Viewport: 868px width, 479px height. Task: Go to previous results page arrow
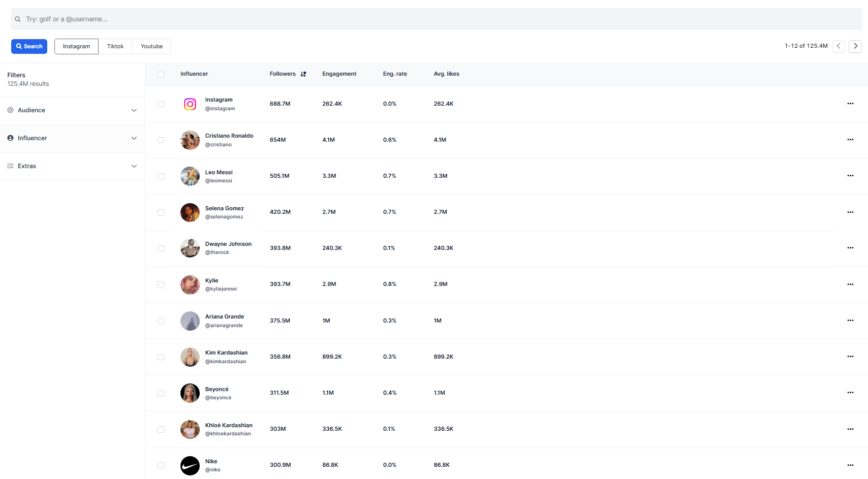(839, 46)
